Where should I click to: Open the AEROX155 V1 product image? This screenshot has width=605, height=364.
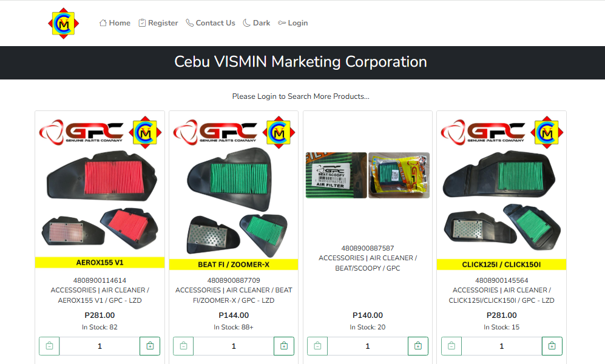pos(100,191)
